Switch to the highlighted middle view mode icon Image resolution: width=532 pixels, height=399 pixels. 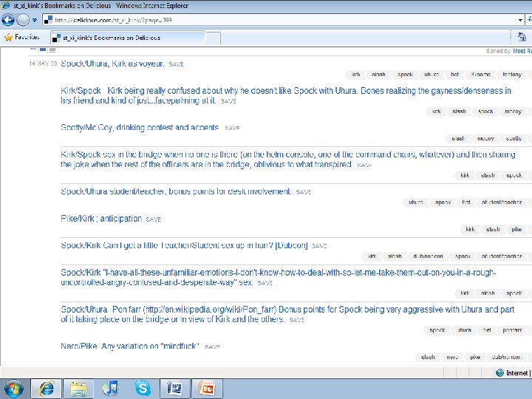[x=43, y=50]
